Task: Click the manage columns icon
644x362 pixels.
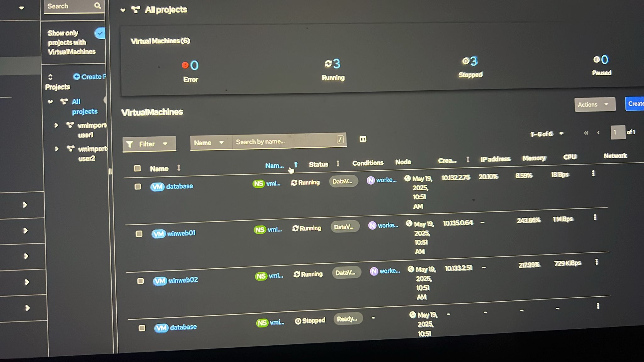Action: 363,139
